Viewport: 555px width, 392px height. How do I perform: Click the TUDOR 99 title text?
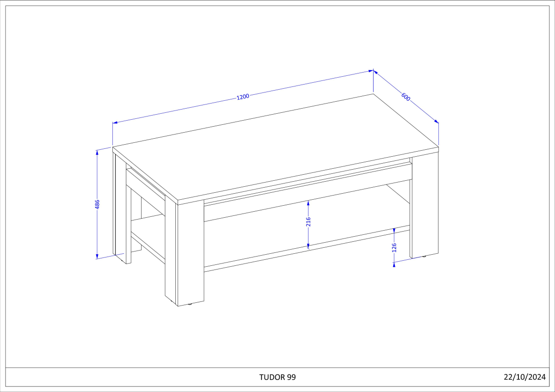pos(277,377)
